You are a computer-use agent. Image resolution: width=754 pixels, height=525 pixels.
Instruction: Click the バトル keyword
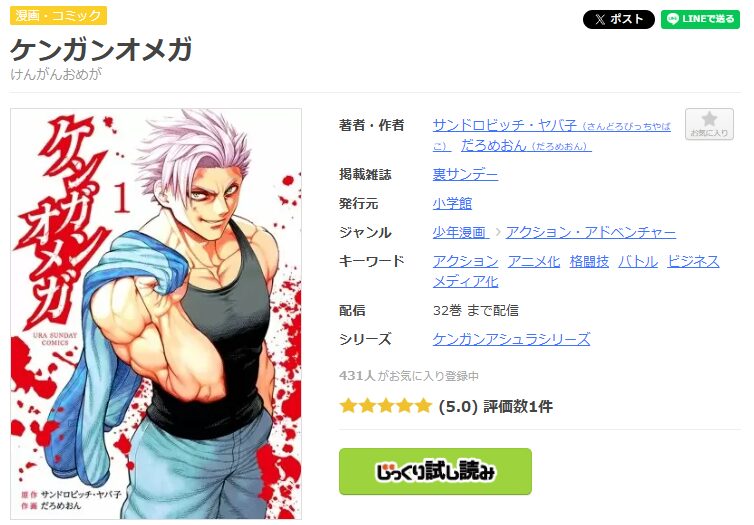[638, 262]
